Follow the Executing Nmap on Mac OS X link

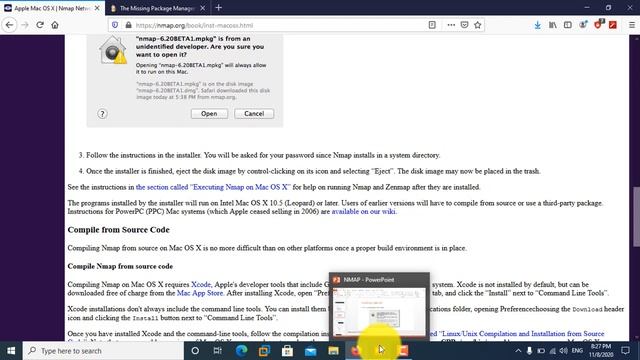click(x=213, y=187)
